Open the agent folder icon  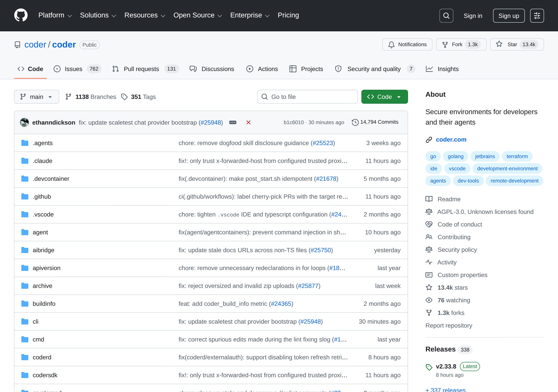25,232
